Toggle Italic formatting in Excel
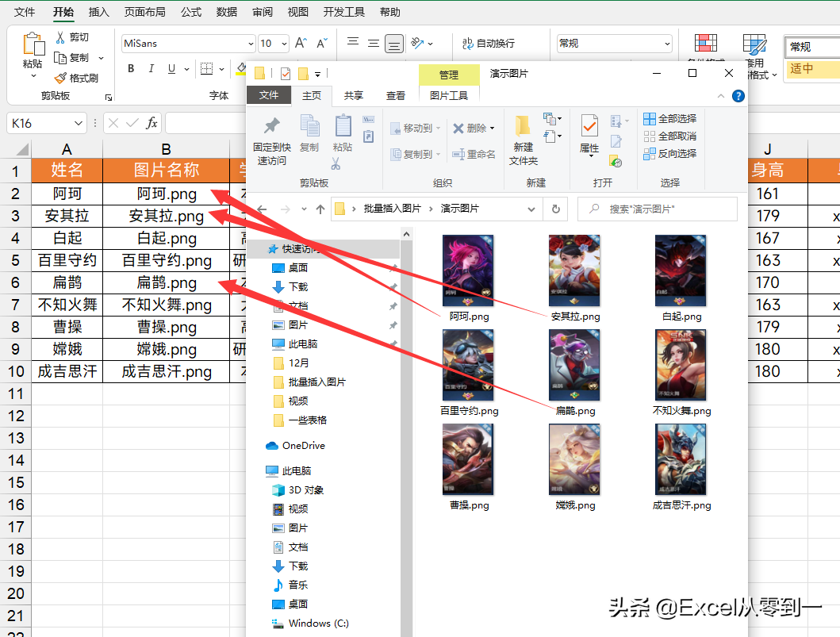The height and width of the screenshot is (637, 840). 151,68
